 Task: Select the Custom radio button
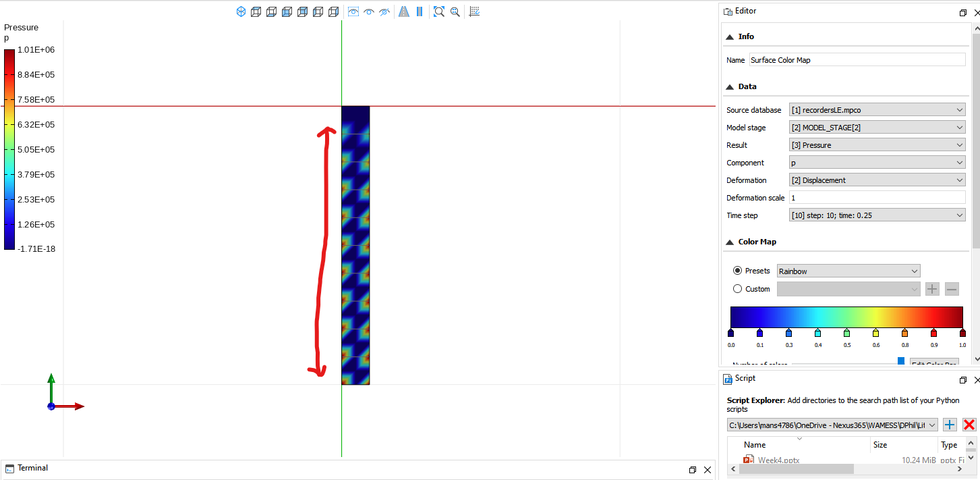click(x=737, y=289)
